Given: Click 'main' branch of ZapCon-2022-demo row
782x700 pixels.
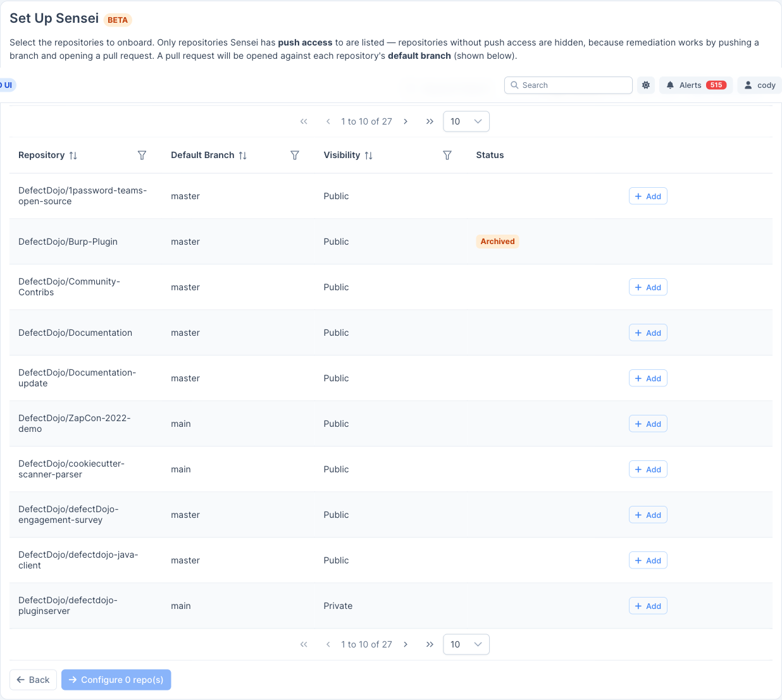Looking at the screenshot, I should pos(181,424).
